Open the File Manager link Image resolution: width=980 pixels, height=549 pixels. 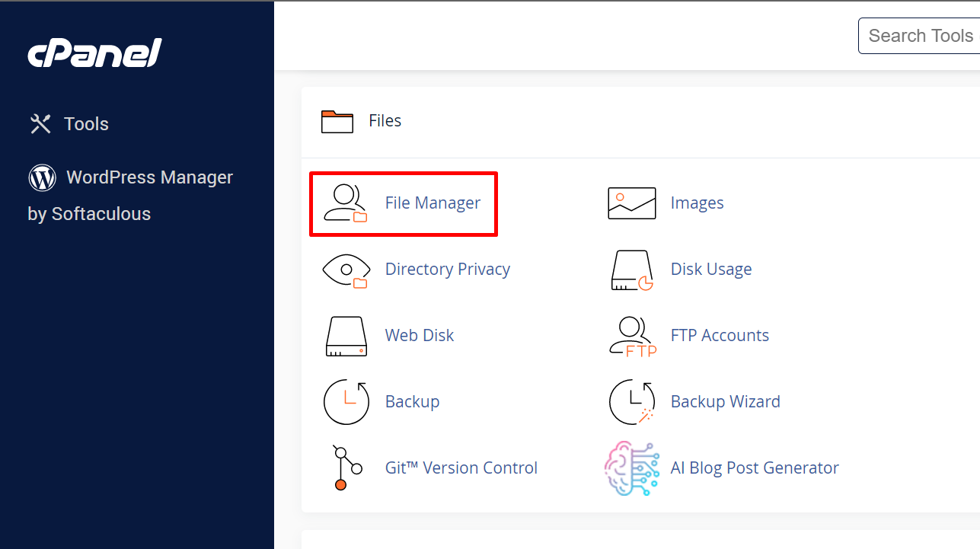pyautogui.click(x=433, y=203)
